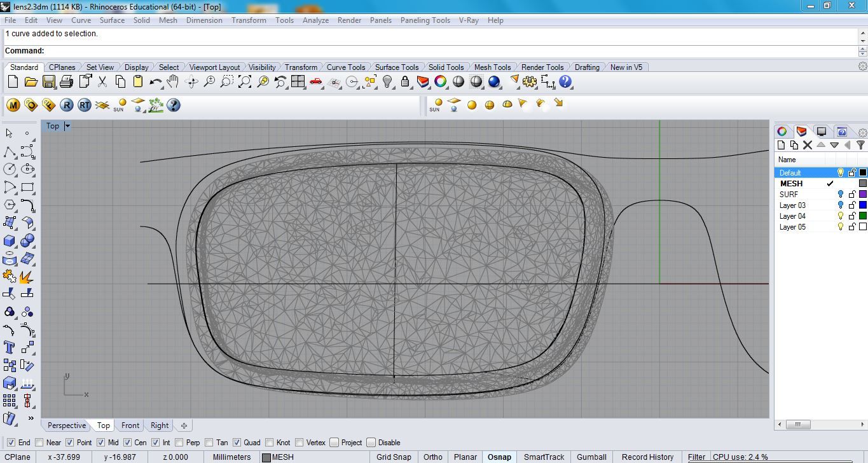This screenshot has width=868, height=463.
Task: Open the Layers panel tab
Action: tap(802, 131)
